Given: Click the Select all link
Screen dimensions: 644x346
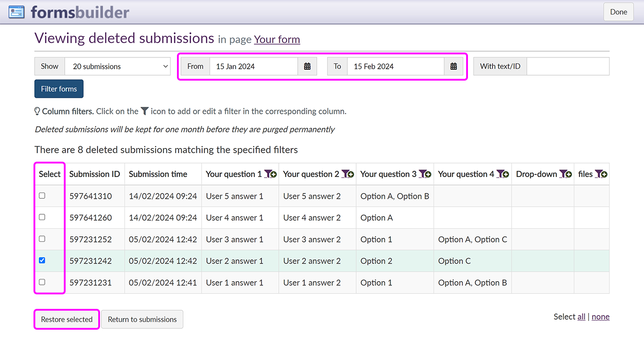Looking at the screenshot, I should coord(581,317).
